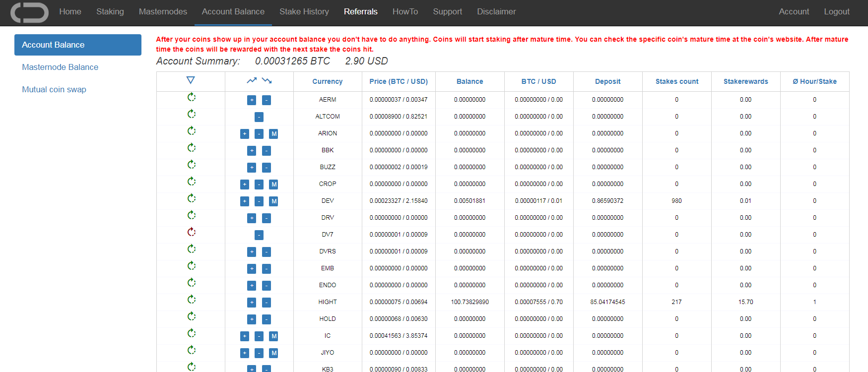
Task: Click the plus button for JIYO
Action: (245, 353)
